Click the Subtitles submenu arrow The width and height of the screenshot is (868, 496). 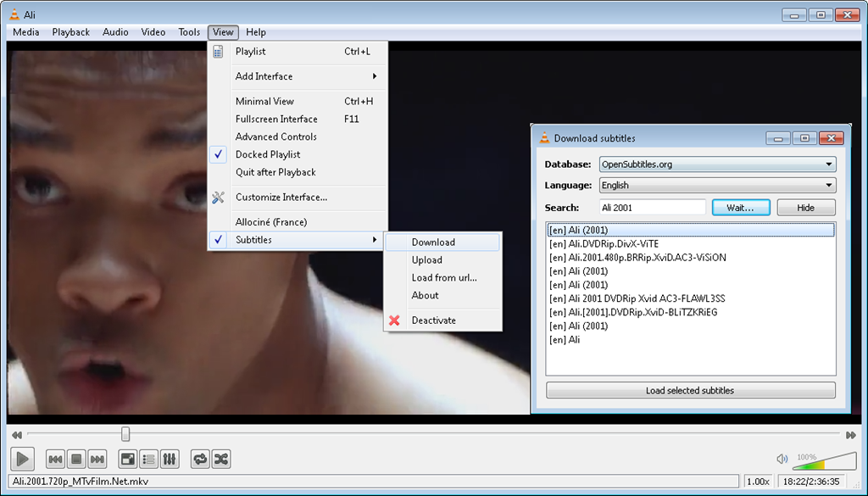point(375,240)
